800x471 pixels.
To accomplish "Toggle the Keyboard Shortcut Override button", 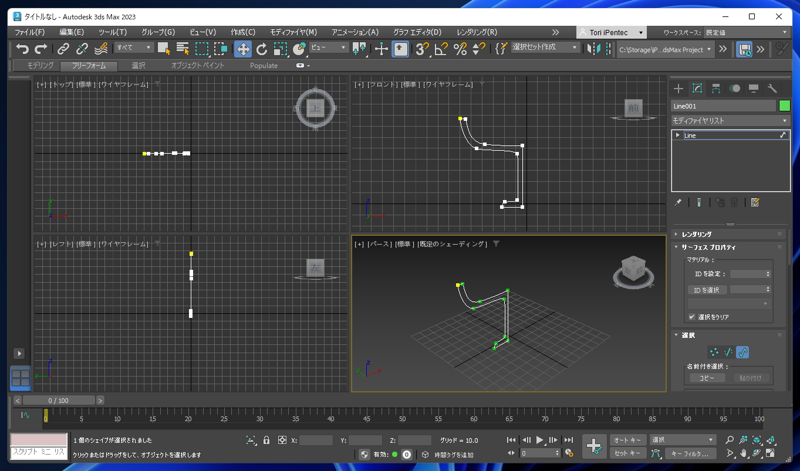I will pos(401,48).
